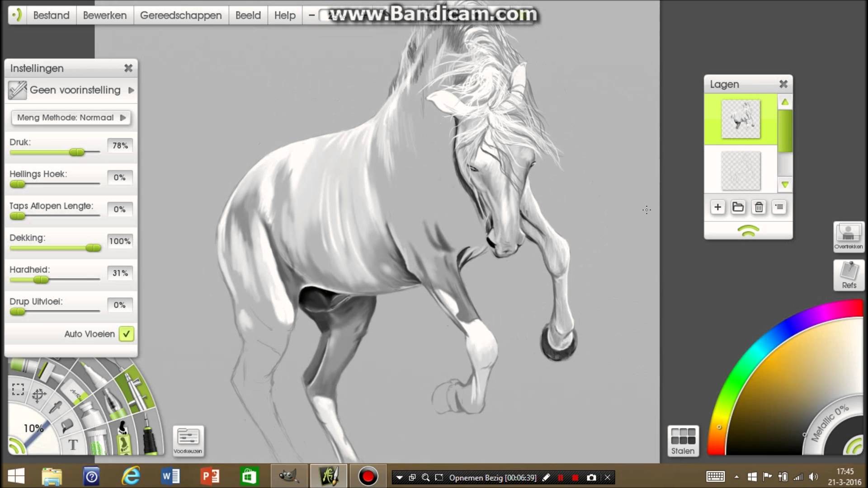Open the Voorkeuzen presets panel
The image size is (868, 488).
[x=189, y=441]
